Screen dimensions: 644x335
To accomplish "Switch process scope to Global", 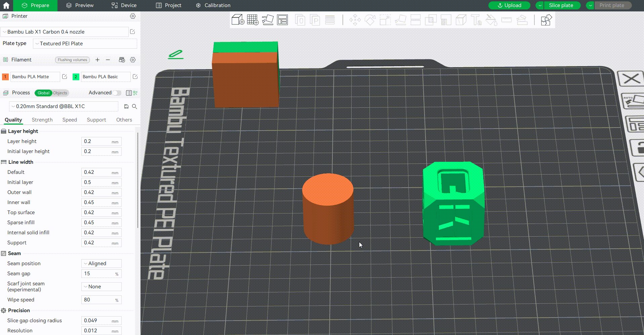I will point(43,93).
